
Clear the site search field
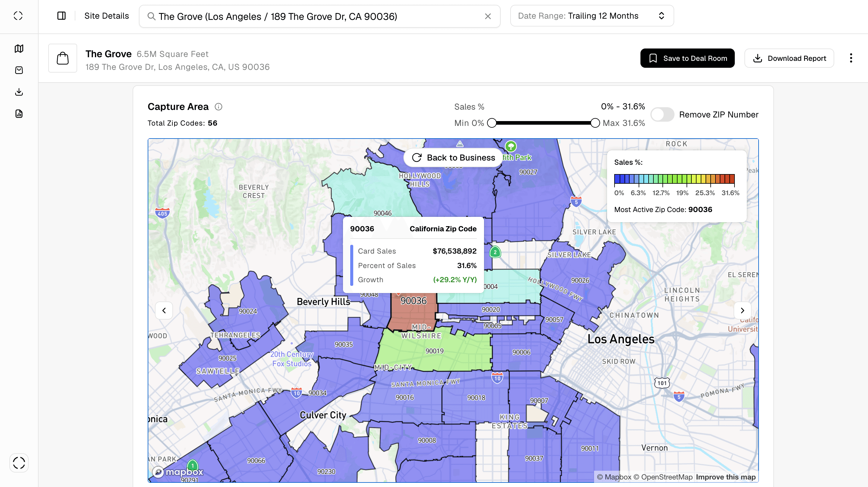click(x=488, y=16)
